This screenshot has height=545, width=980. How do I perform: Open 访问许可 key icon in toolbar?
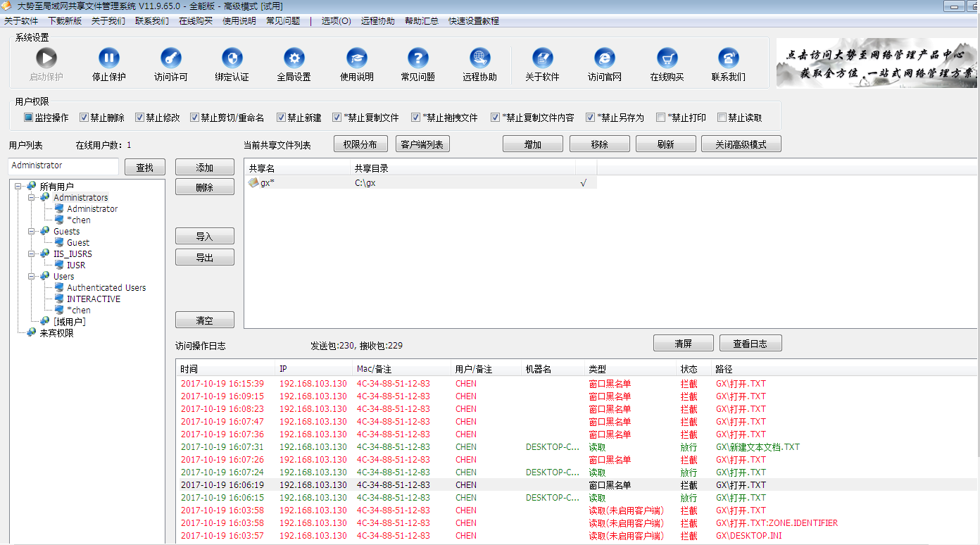[170, 58]
